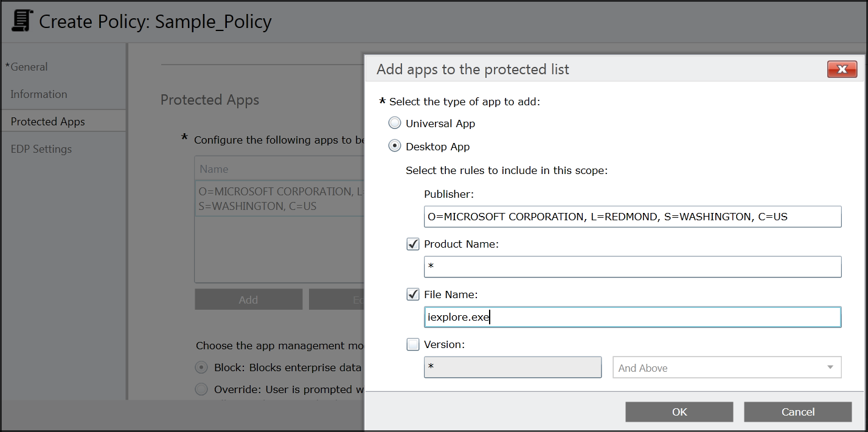Click the Product Name input field
The height and width of the screenshot is (432, 868).
[632, 267]
